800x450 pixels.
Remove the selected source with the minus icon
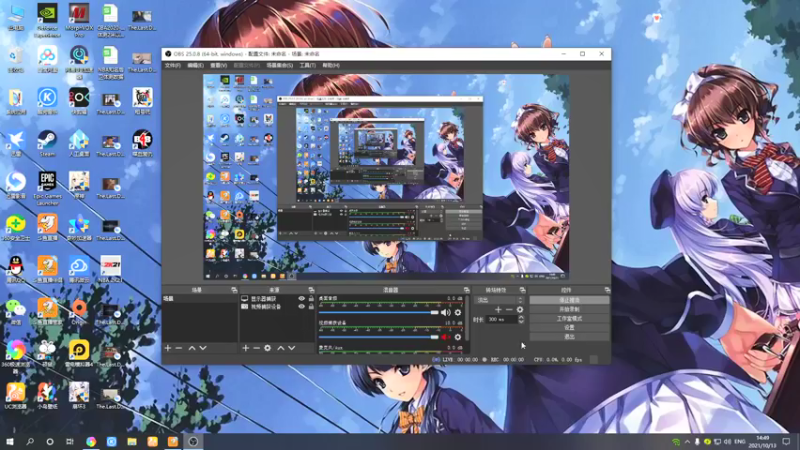point(256,348)
